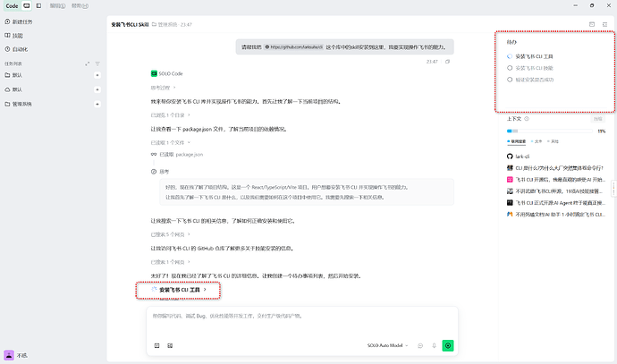Image resolution: width=617 pixels, height=364 pixels.
Task: Open the source mentioning 'AI 助手 1 小时'
Action: (555, 215)
